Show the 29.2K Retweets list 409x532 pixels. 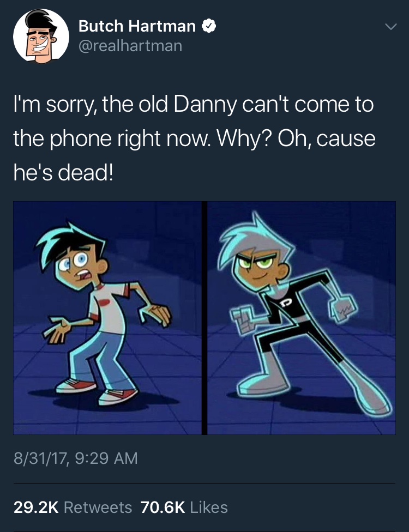(x=73, y=507)
